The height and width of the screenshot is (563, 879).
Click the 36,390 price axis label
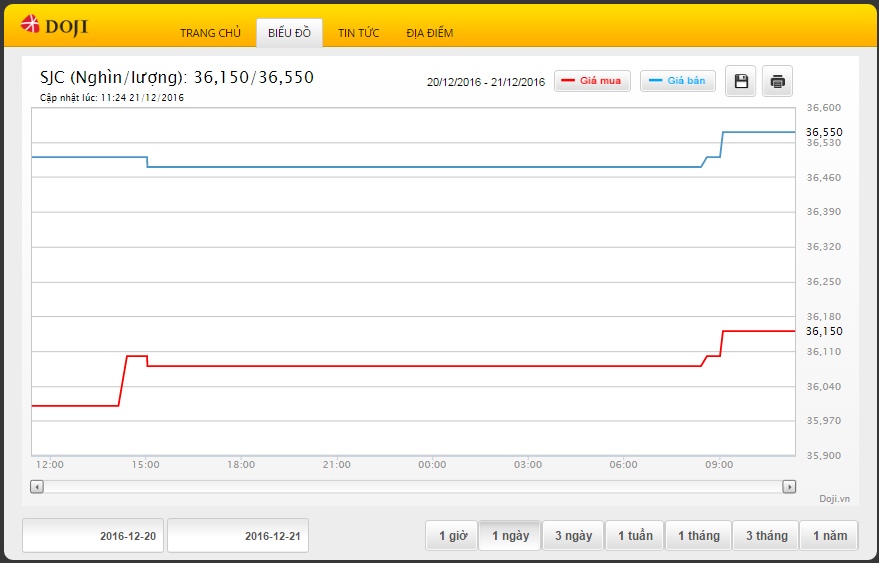click(x=824, y=212)
